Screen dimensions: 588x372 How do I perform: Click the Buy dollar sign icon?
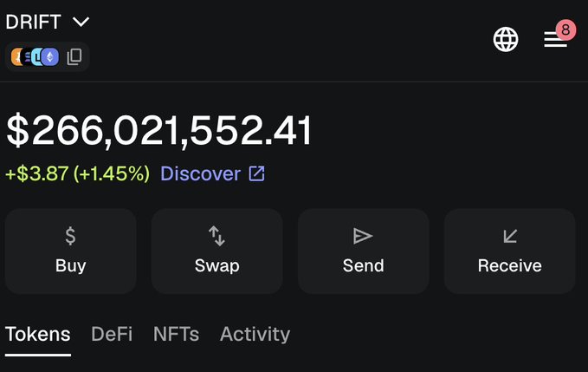tap(70, 235)
